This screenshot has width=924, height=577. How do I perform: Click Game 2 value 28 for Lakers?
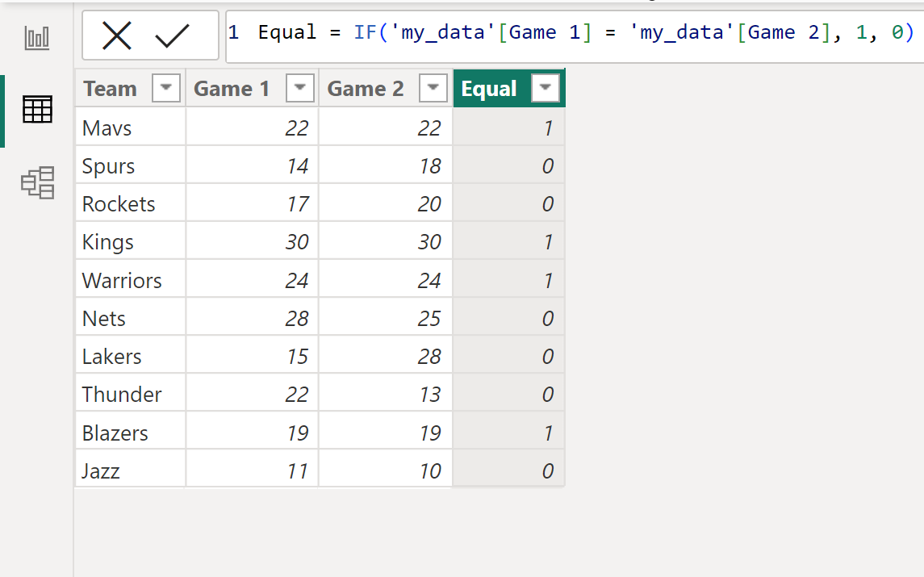click(x=386, y=356)
